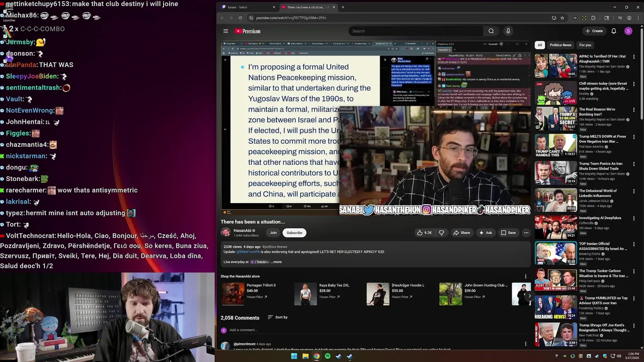
Task: Click the pèrecrémont commenter name
Action: [x=244, y=344]
